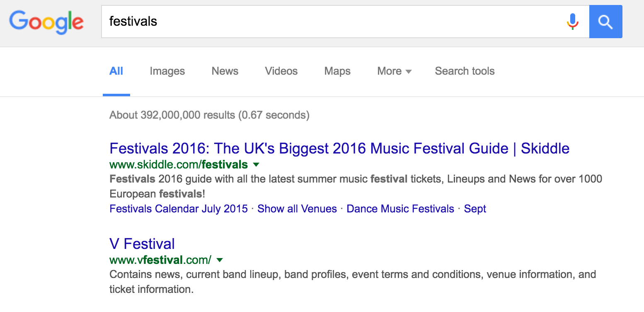Image resolution: width=644 pixels, height=312 pixels.
Task: Switch to the Images tab
Action: [167, 71]
